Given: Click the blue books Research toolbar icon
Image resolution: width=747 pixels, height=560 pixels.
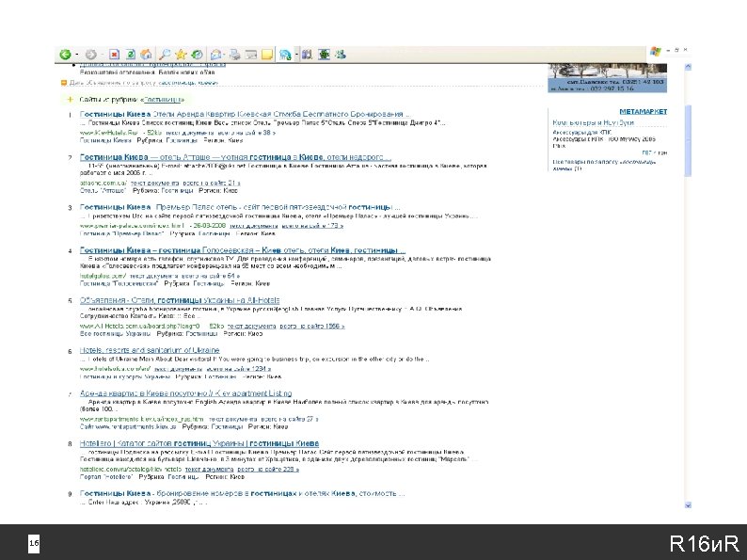Looking at the screenshot, I should [x=307, y=55].
